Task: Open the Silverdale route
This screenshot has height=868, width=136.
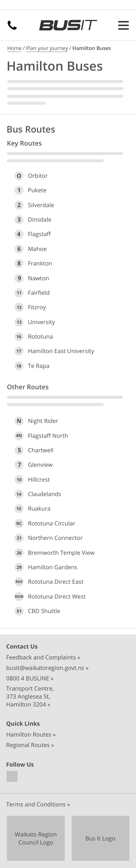Action: click(x=41, y=205)
